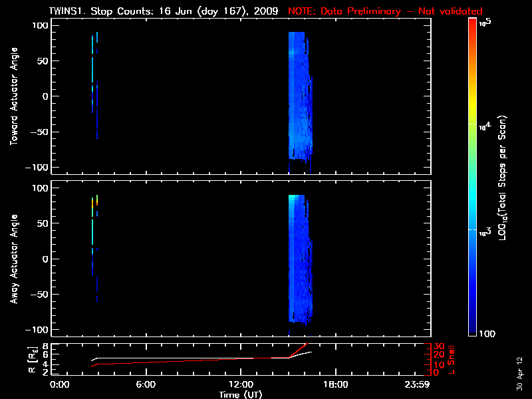Click the 'Time (UT)' axis label
532x399 pixels.
pyautogui.click(x=242, y=394)
